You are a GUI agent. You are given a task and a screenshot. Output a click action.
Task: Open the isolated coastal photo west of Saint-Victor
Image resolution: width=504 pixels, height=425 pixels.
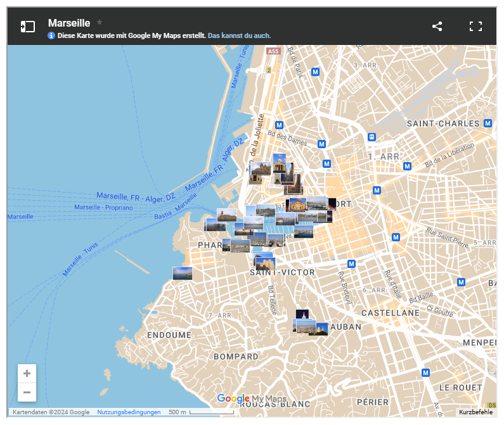pyautogui.click(x=182, y=273)
